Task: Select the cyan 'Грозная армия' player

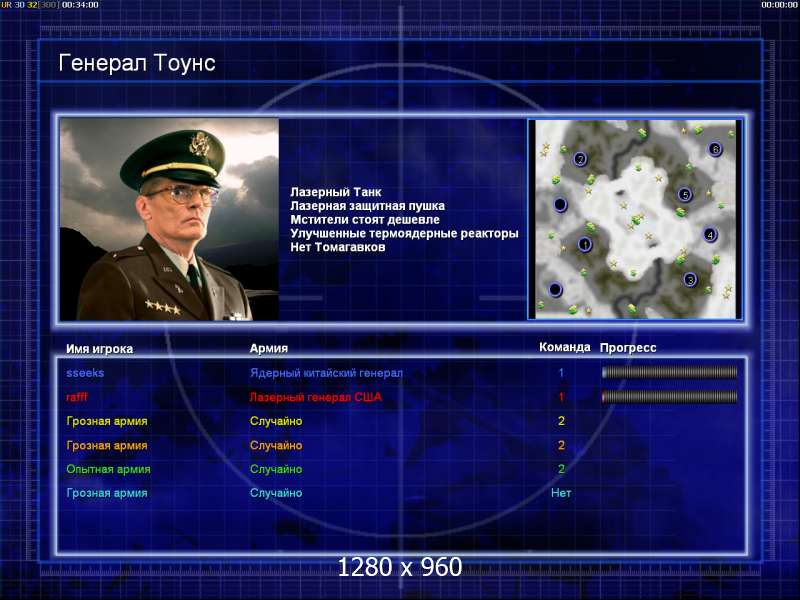Action: pyautogui.click(x=107, y=493)
